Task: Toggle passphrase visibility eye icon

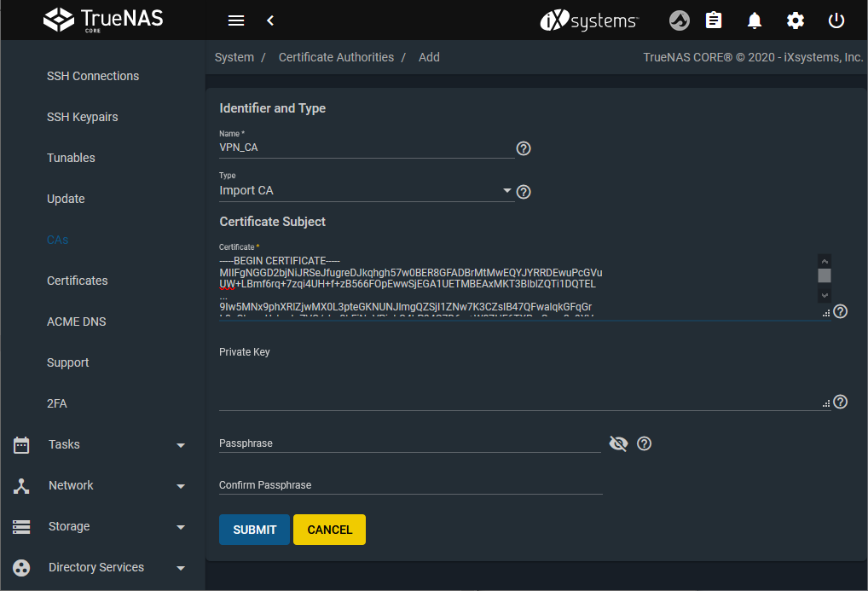Action: pos(619,443)
